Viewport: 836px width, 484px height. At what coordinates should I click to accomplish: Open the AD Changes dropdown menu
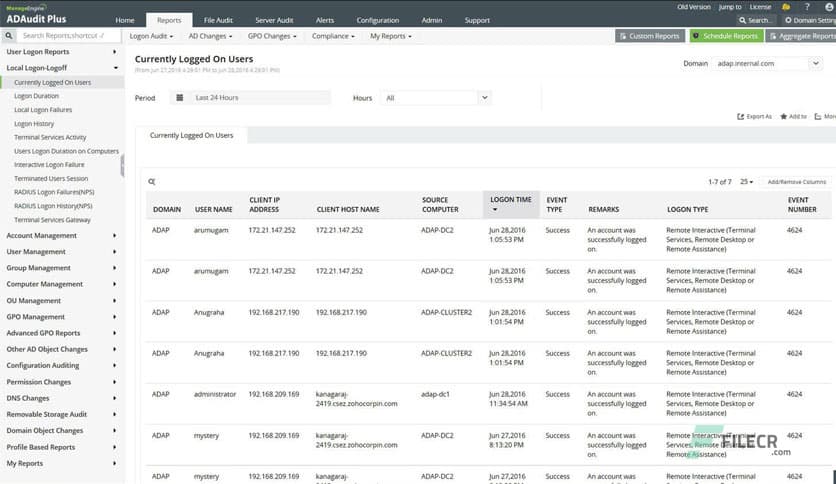(x=210, y=36)
